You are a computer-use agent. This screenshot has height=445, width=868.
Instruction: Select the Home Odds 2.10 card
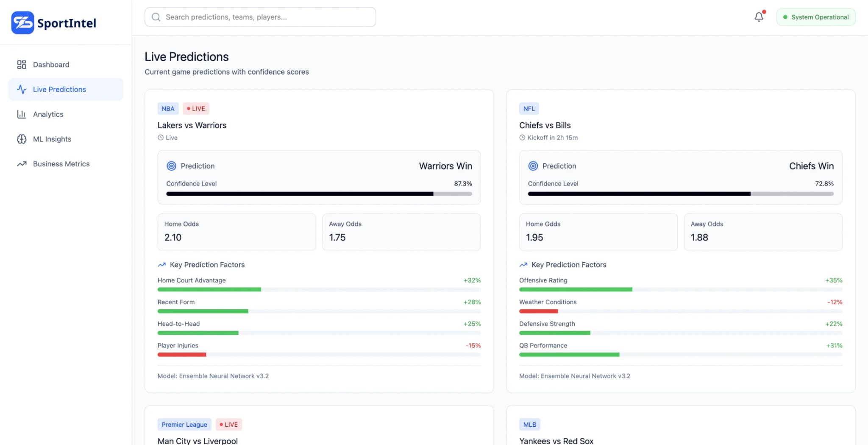(x=236, y=232)
